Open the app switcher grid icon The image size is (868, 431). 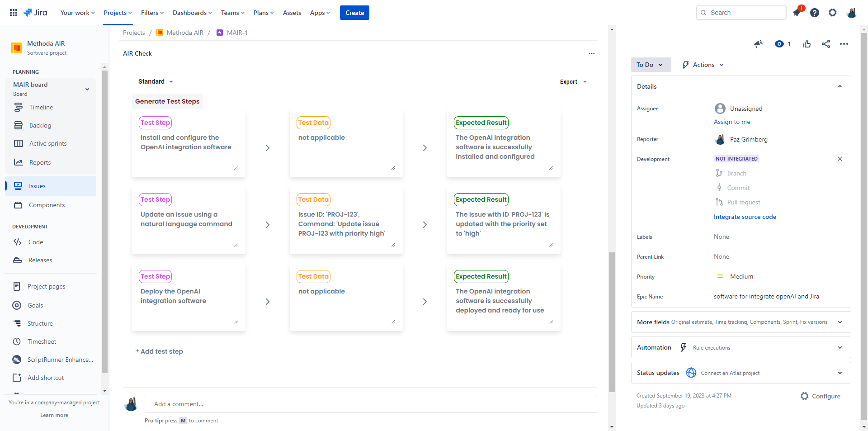coord(14,13)
